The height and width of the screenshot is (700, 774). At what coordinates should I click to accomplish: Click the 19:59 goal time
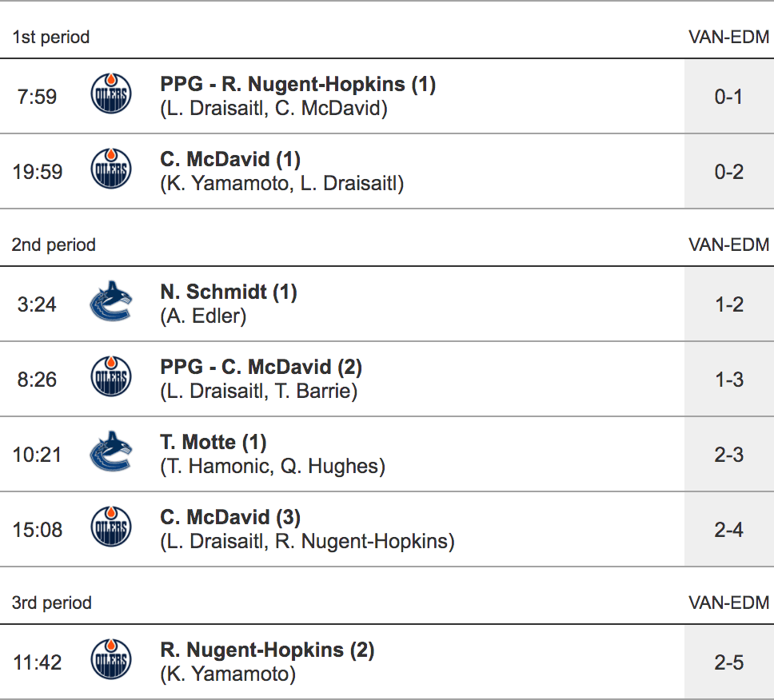38,172
